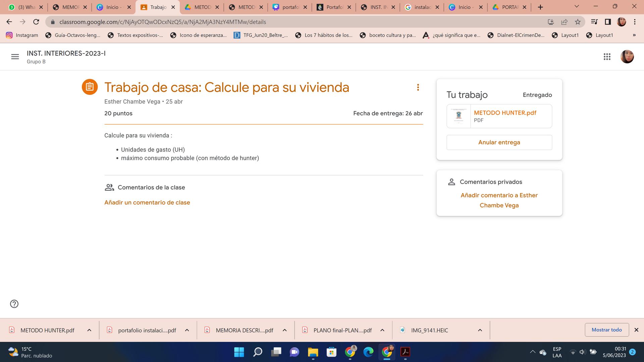Click Mostrar todo in the downloads bar

tap(606, 330)
